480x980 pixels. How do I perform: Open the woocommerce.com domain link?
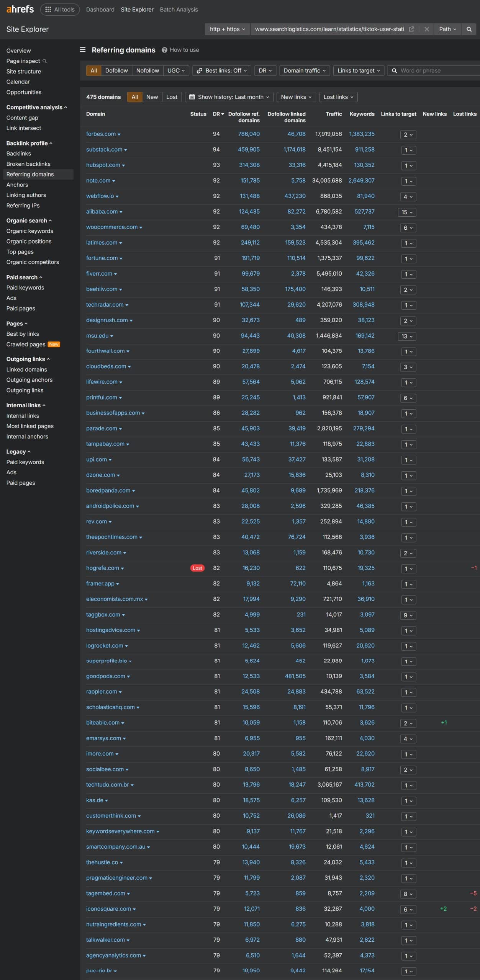pyautogui.click(x=112, y=227)
